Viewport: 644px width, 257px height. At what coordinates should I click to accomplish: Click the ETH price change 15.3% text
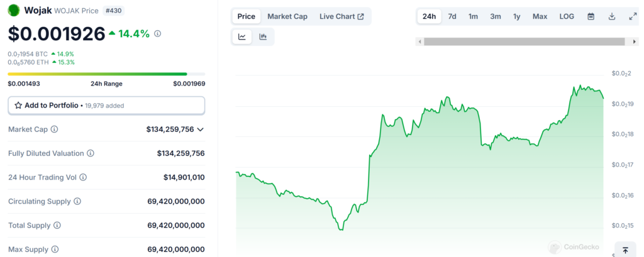65,62
